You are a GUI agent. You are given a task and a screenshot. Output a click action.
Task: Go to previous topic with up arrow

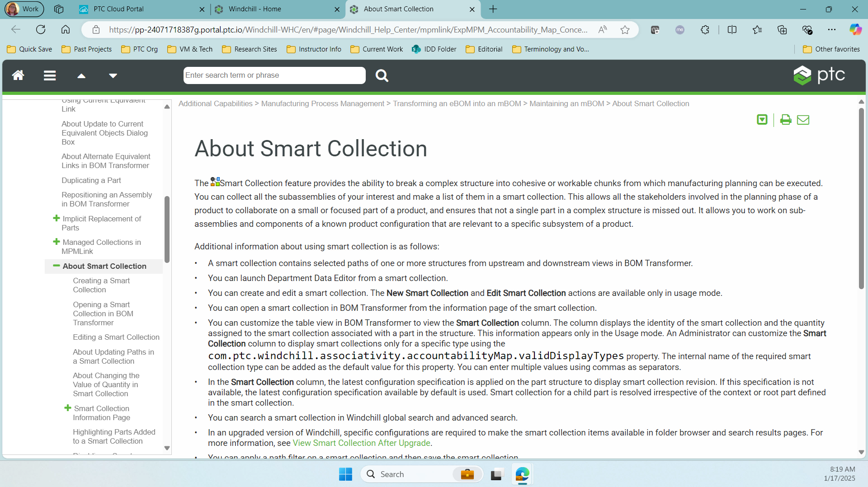click(x=81, y=76)
